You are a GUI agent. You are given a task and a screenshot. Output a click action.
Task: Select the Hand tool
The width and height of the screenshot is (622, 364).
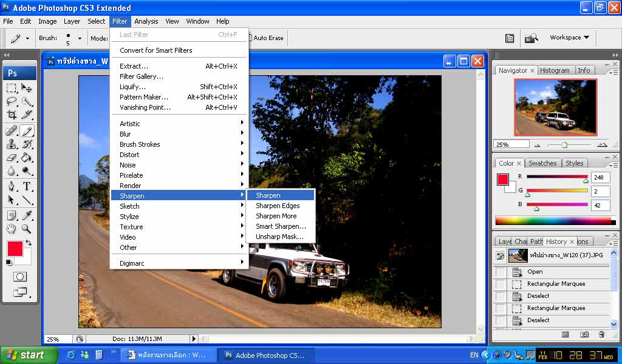(12, 229)
